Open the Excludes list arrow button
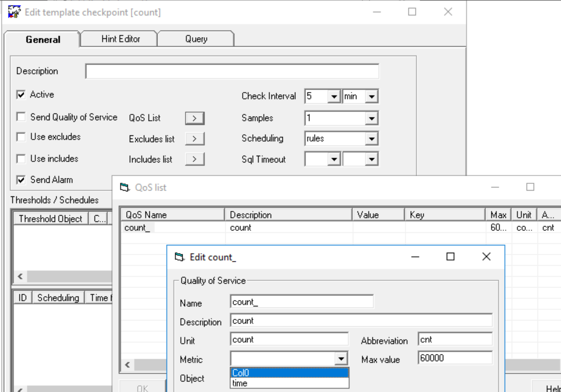 click(194, 139)
